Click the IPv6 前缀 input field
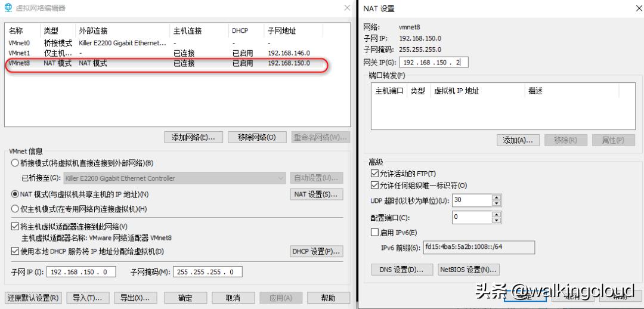Screen dimensions: 644x309 click(x=479, y=248)
